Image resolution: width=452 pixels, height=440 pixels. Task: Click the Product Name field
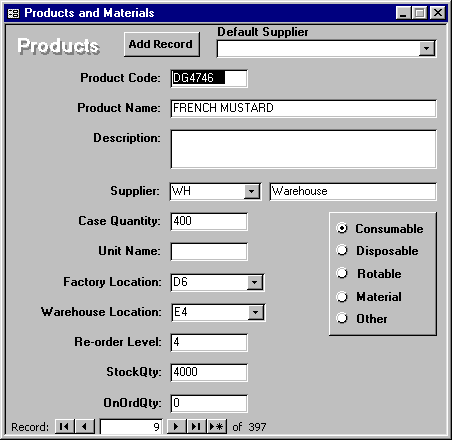click(303, 108)
